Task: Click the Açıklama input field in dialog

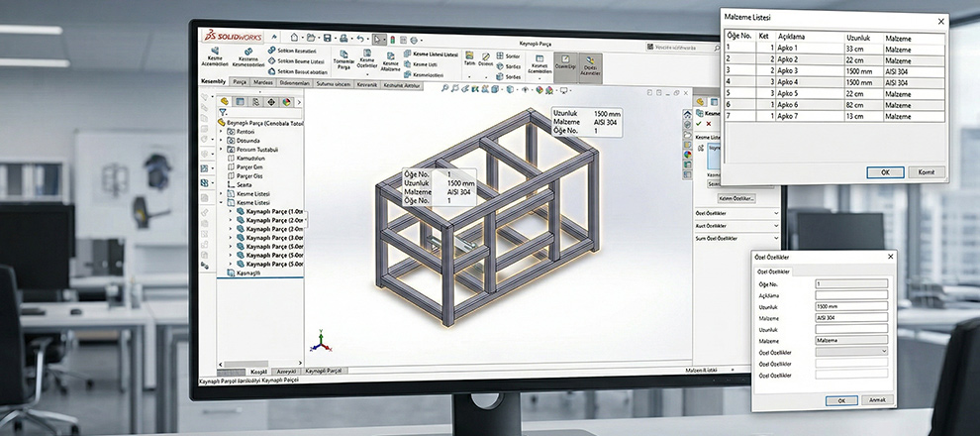Action: point(851,294)
